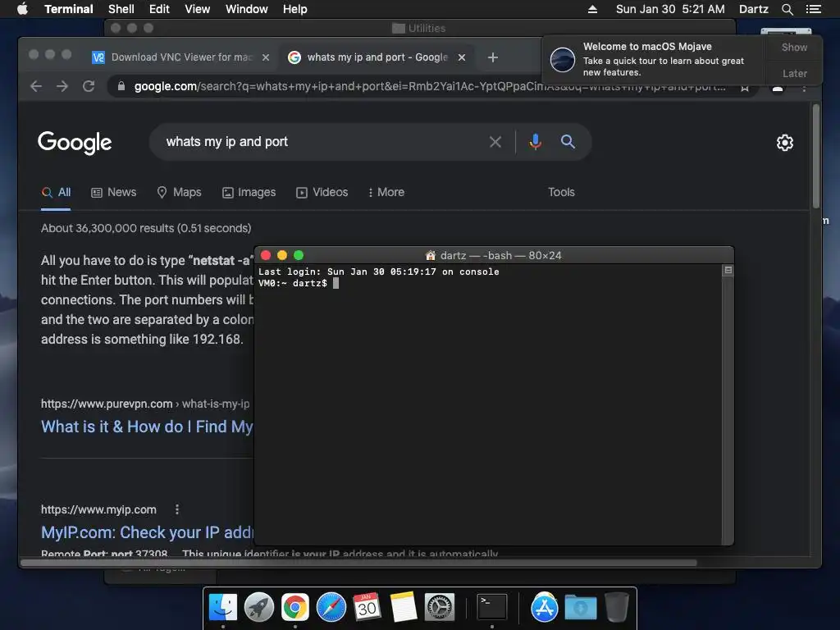The image size is (840, 630).
Task: Select the Maps results tab
Action: (x=179, y=192)
